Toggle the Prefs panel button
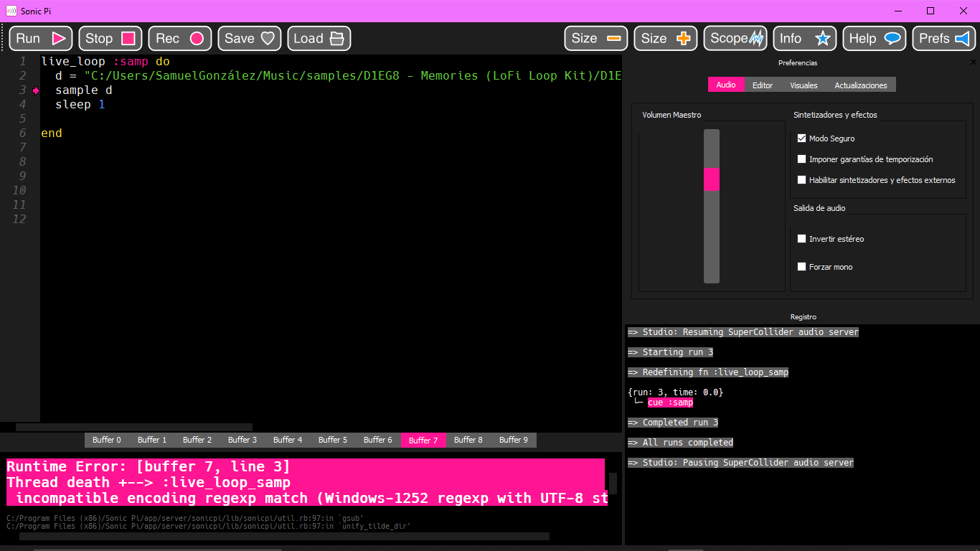980x551 pixels. [944, 39]
